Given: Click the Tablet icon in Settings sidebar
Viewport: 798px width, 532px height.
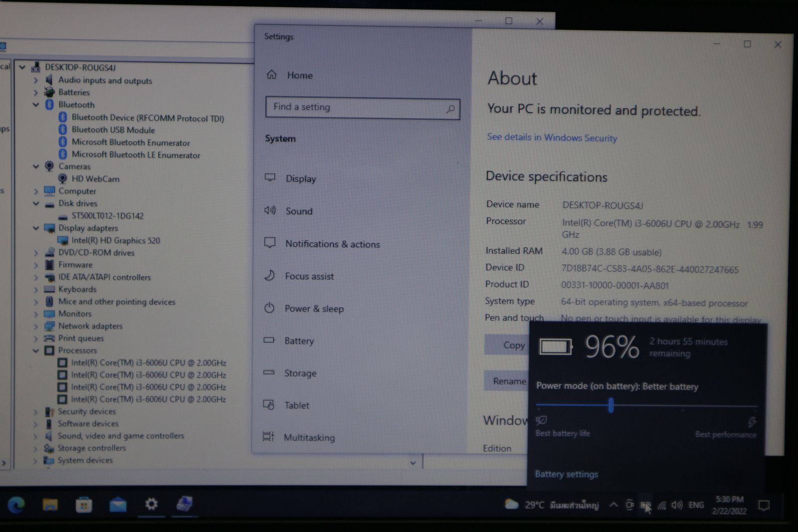Looking at the screenshot, I should tap(269, 405).
